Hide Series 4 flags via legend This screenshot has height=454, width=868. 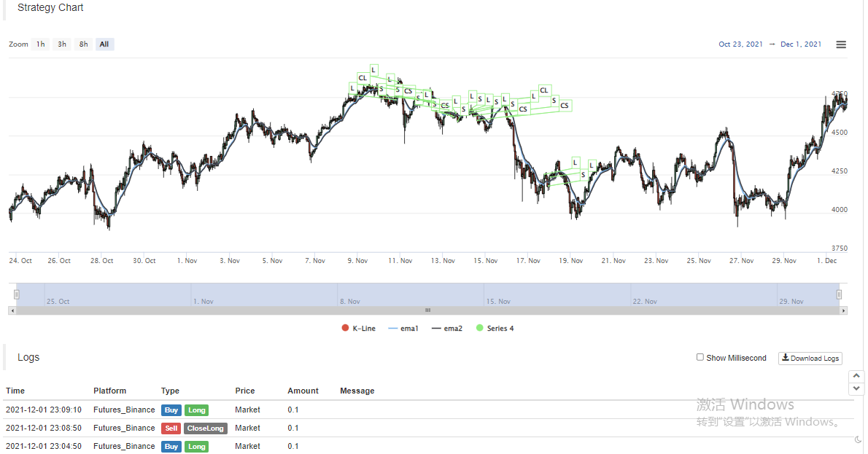click(495, 329)
